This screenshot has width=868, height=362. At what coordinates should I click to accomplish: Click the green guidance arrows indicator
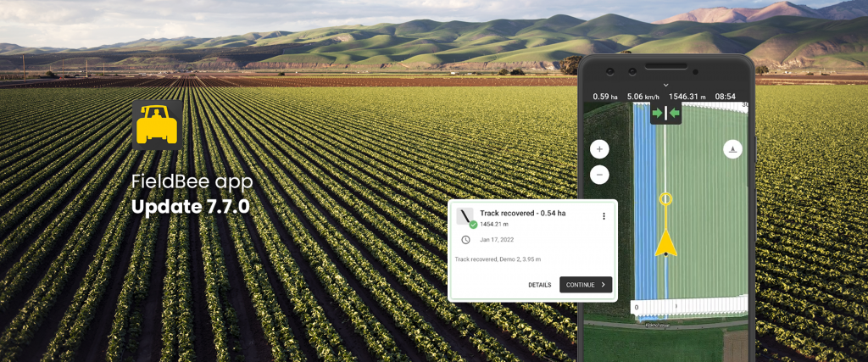tap(665, 113)
